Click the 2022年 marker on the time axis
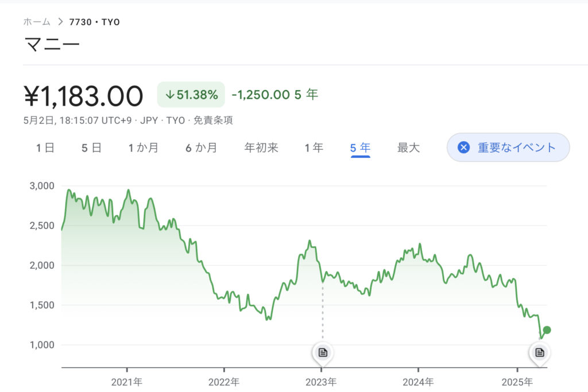Image resolution: width=588 pixels, height=392 pixels. tap(224, 382)
